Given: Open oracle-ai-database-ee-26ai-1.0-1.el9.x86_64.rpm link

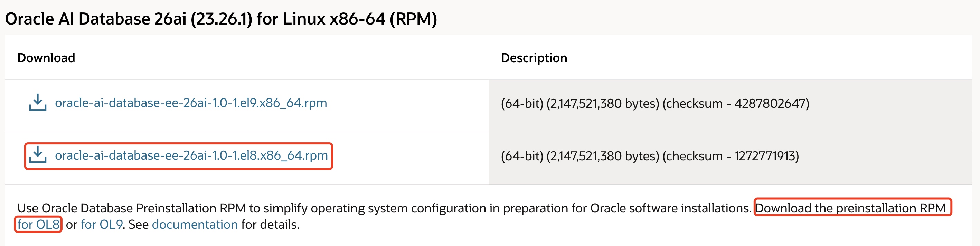Looking at the screenshot, I should point(191,103).
